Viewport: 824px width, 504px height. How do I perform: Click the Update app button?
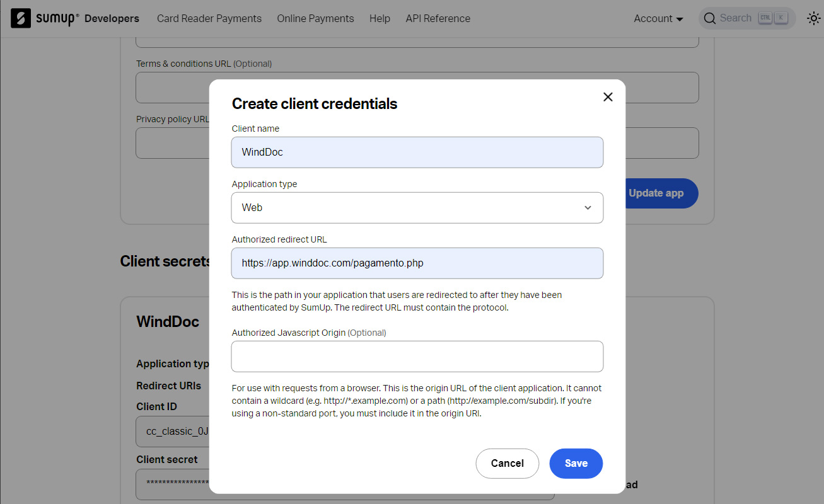(x=662, y=193)
